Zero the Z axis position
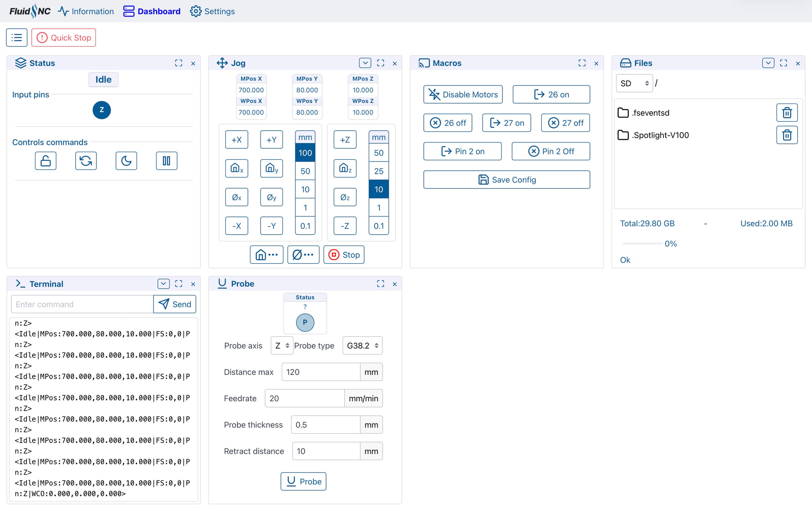 (345, 197)
